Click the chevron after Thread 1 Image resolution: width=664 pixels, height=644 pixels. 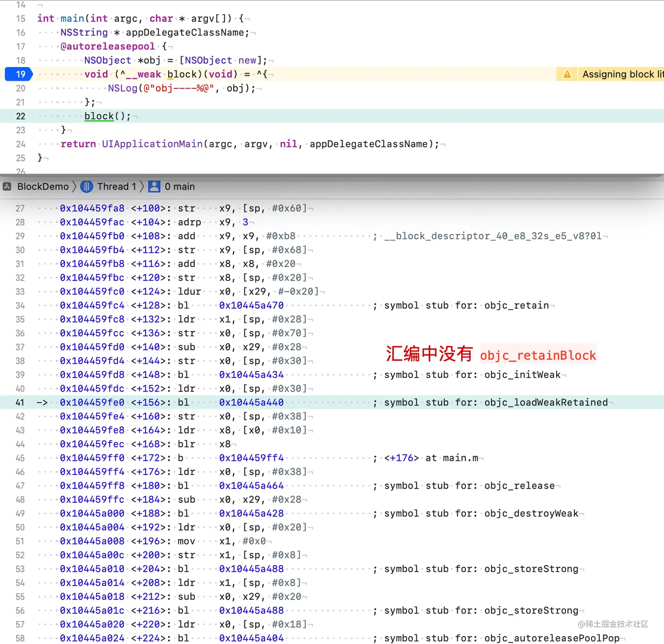coord(142,187)
